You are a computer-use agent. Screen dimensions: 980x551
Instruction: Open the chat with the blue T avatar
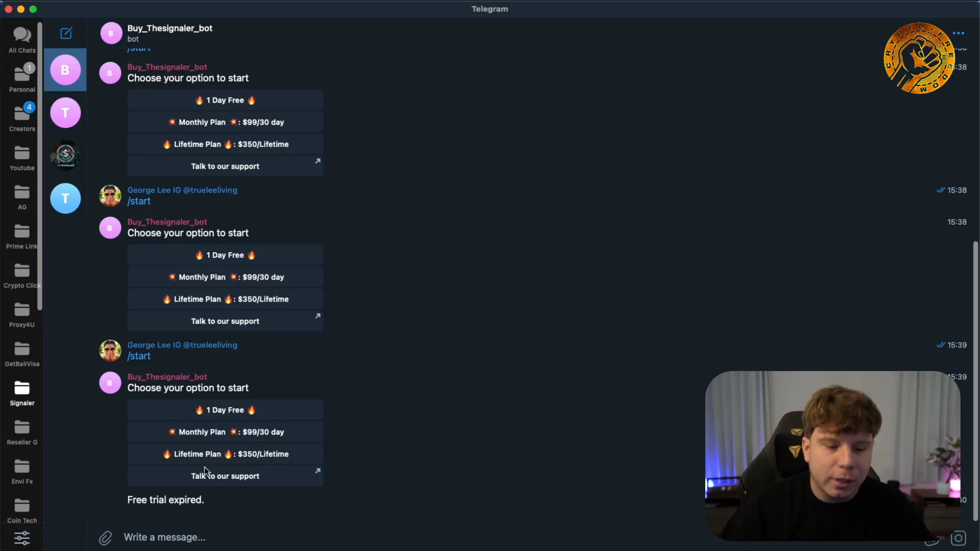click(65, 198)
